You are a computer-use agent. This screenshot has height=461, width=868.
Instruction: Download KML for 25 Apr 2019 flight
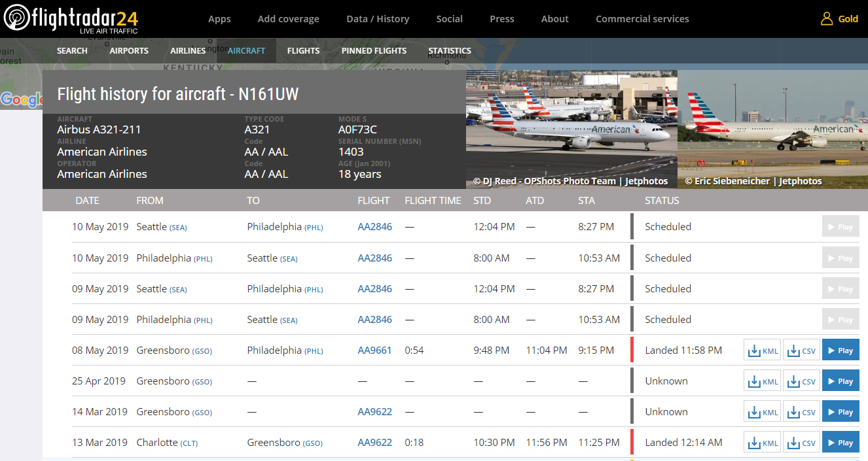pyautogui.click(x=762, y=381)
